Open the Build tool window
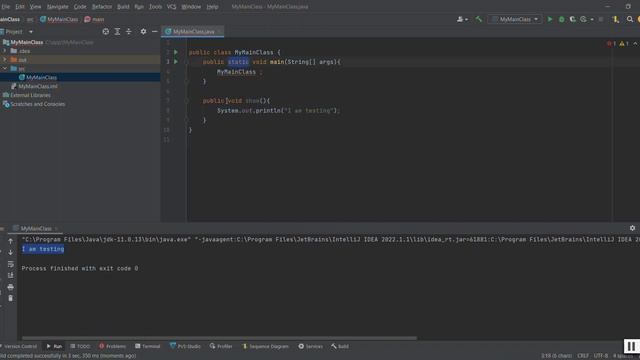 [x=340, y=346]
